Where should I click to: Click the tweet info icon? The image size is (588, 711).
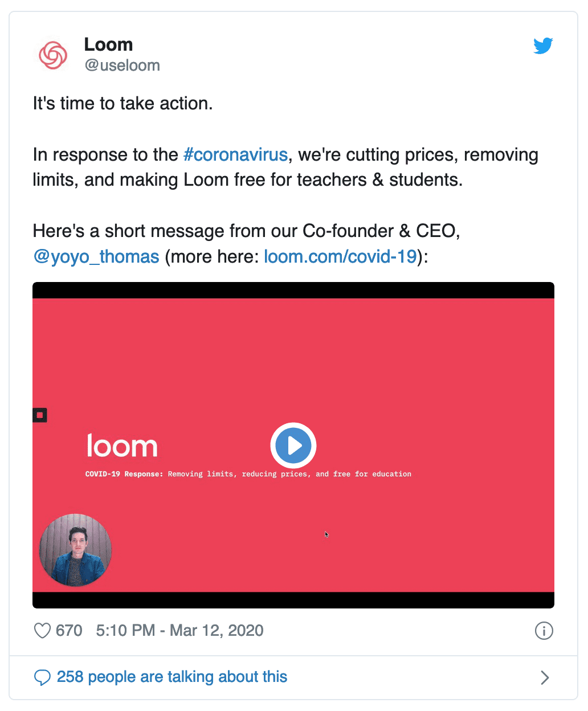pos(544,631)
